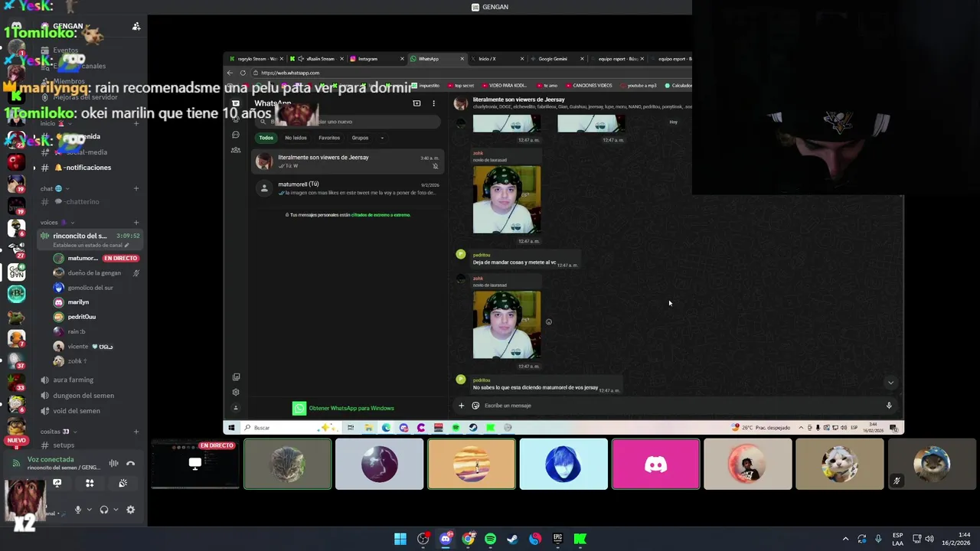
Task: Mute microphone in Discord user panel
Action: point(77,510)
